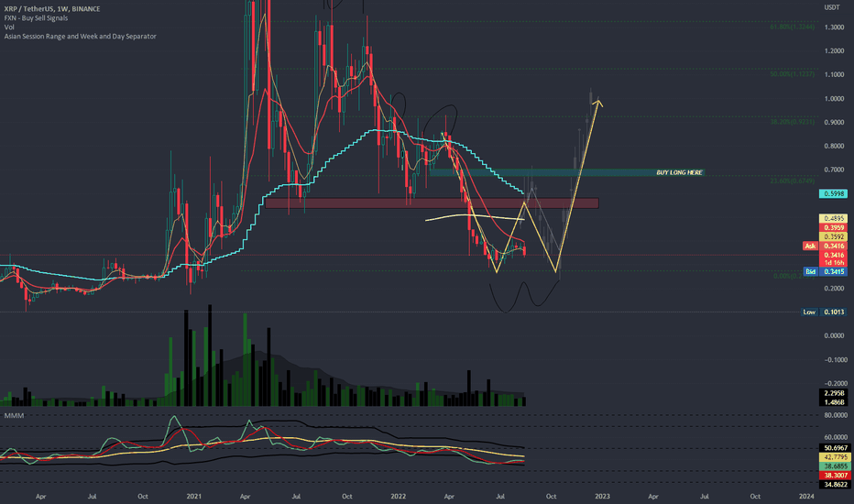Screen dimensions: 854x504
Task: Click the 2024 label on time axis
Action: (x=806, y=497)
